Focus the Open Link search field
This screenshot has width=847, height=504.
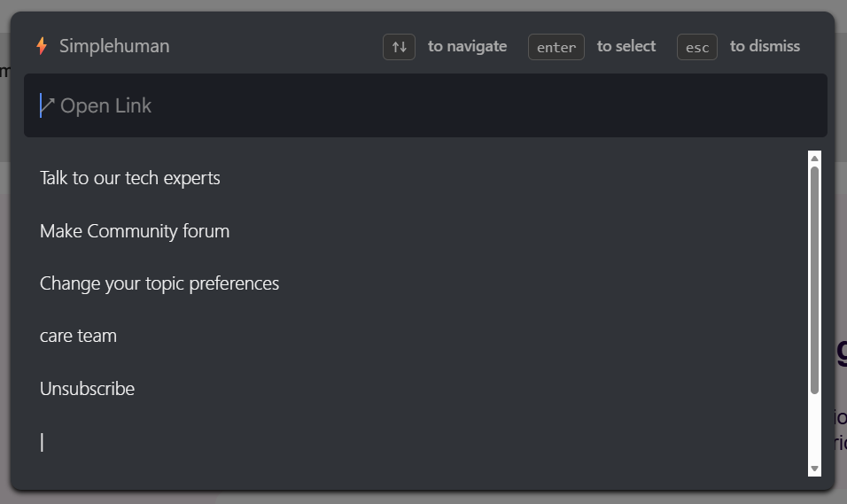click(425, 105)
